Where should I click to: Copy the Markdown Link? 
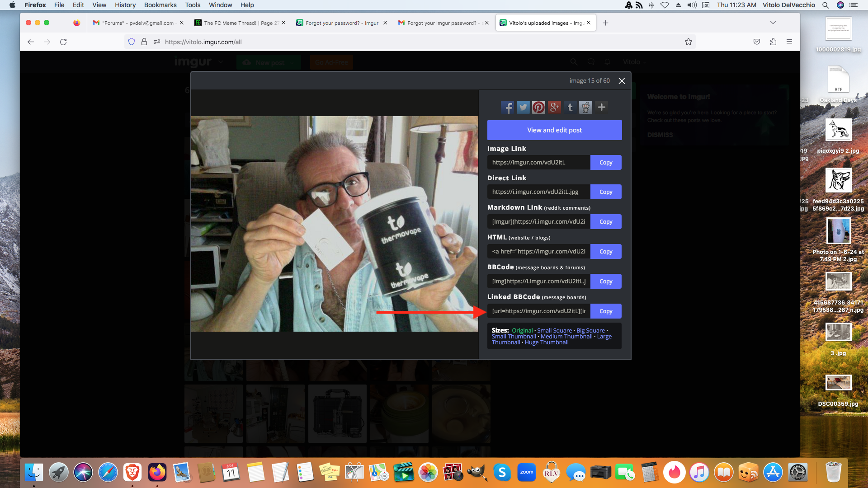(606, 222)
